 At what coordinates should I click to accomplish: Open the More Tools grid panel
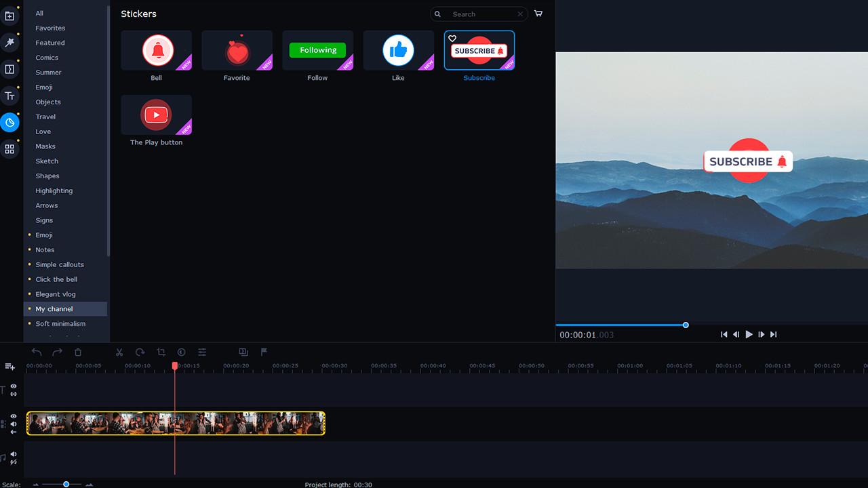(x=10, y=149)
